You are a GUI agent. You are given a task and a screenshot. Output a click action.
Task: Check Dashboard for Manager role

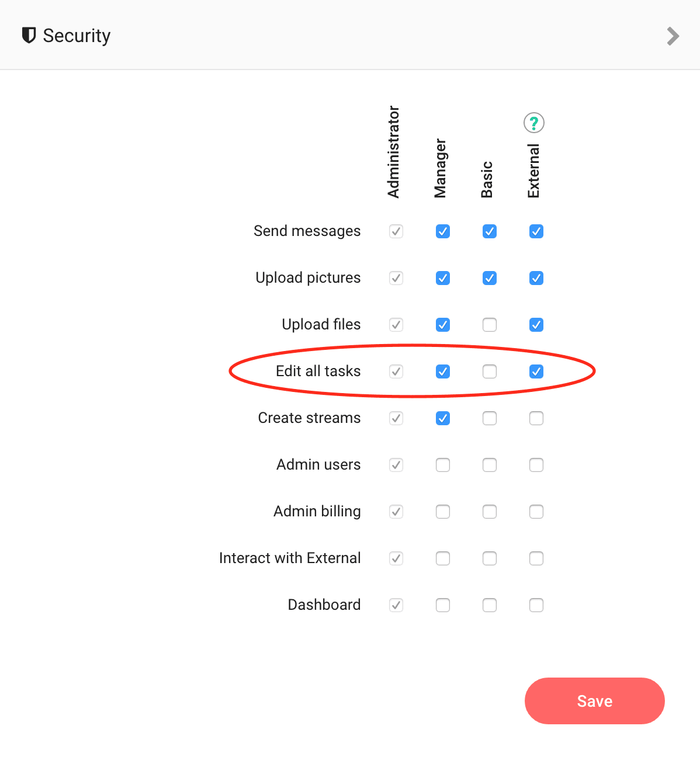click(x=443, y=605)
